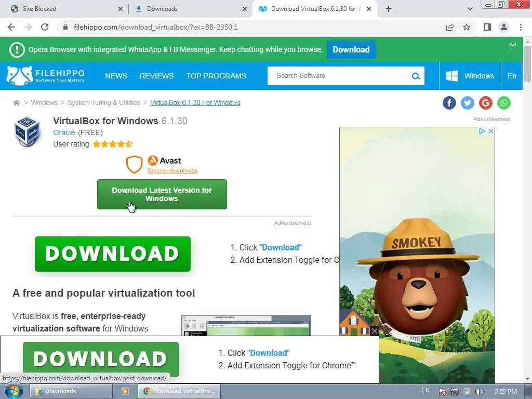Click the large green DOWNLOAD ad banner
Screen dimensions: 532x399
(x=113, y=254)
